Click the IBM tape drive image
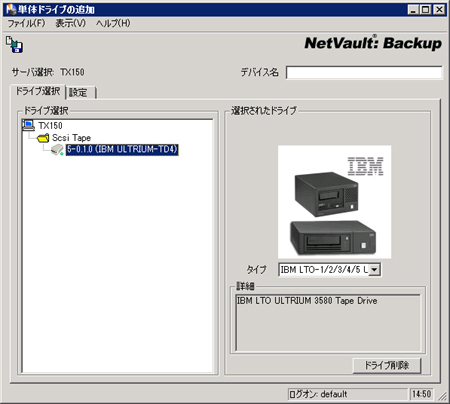The image size is (450, 404). pyautogui.click(x=334, y=202)
